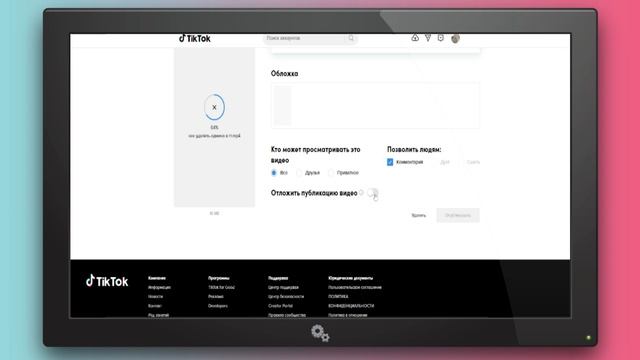
Task: Open the 'Правила сообщества' footer link
Action: [287, 315]
